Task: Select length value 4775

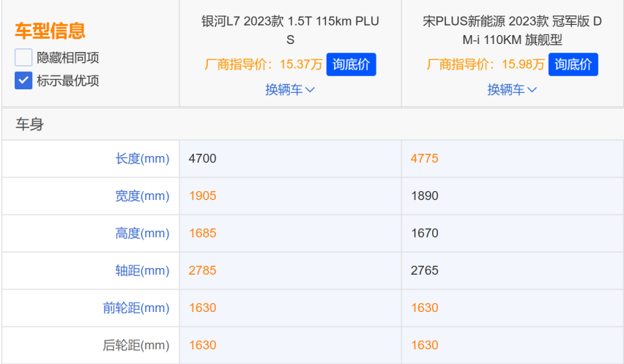Action: tap(425, 158)
